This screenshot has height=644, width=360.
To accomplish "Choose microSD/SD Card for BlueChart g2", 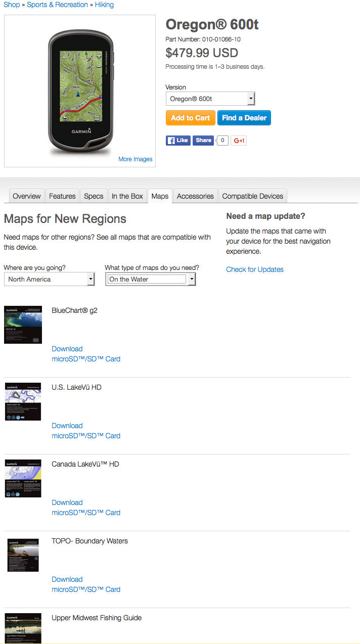I will pyautogui.click(x=86, y=359).
